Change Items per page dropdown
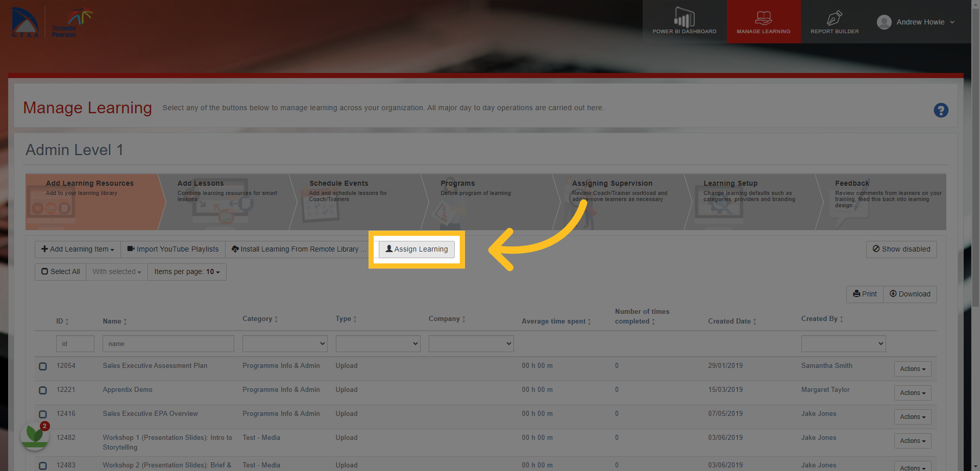 187,272
